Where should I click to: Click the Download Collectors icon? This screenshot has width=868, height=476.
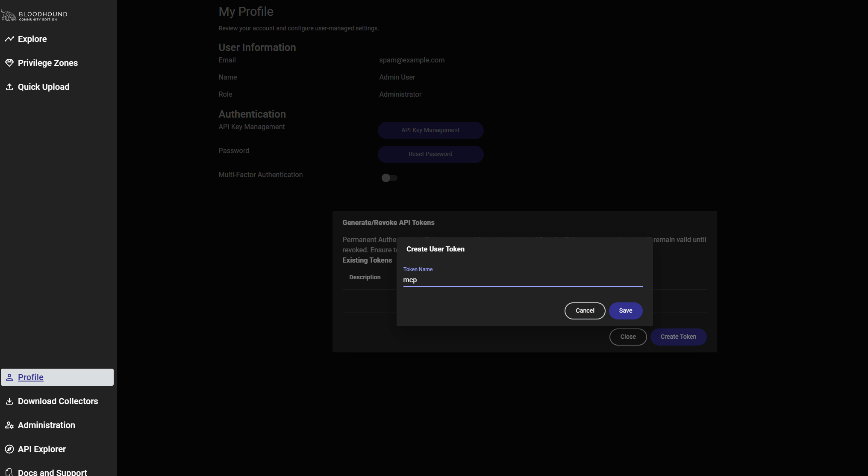coord(9,401)
